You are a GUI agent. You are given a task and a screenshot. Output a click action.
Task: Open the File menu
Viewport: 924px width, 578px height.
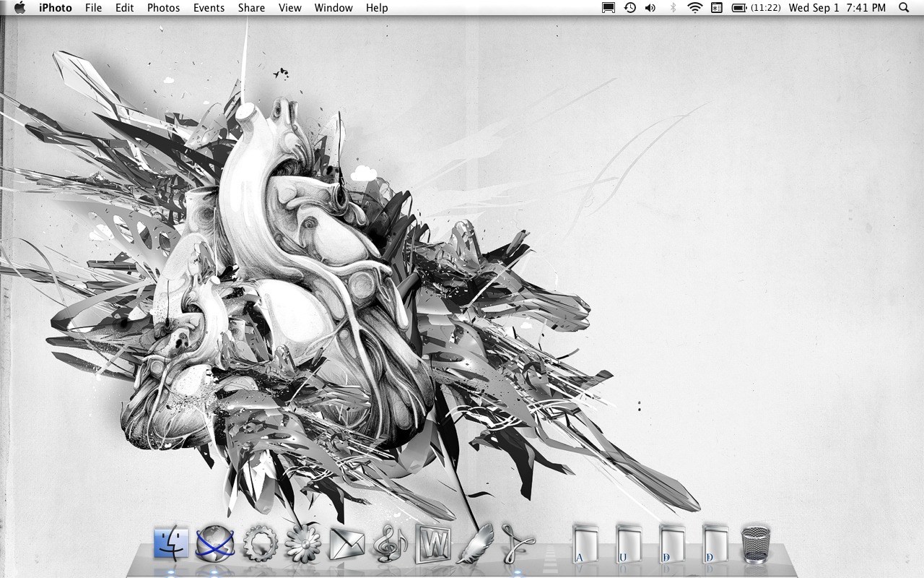click(93, 8)
